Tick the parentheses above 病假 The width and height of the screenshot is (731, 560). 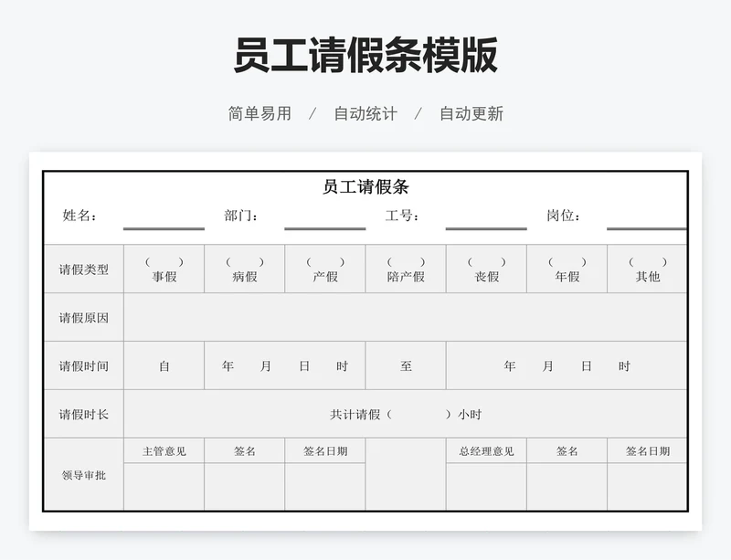pos(245,262)
